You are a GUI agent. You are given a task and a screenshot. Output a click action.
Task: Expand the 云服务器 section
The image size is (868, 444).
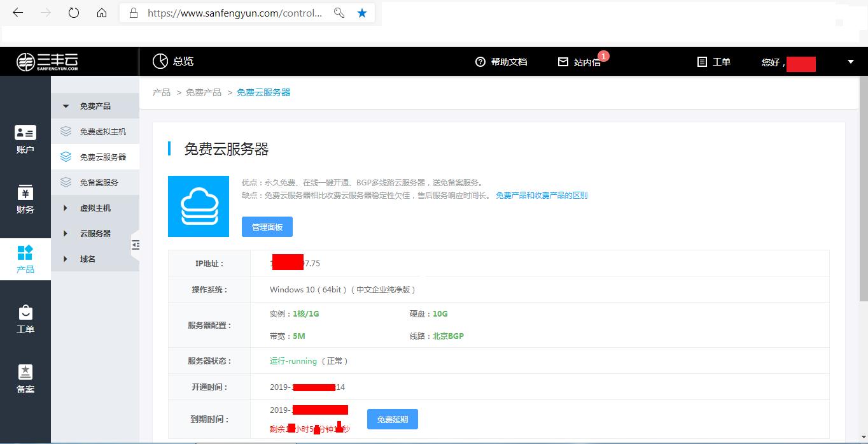click(95, 233)
